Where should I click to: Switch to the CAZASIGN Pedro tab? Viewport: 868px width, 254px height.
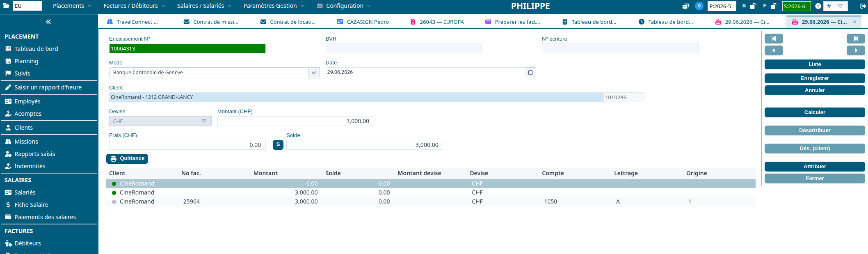(x=363, y=22)
